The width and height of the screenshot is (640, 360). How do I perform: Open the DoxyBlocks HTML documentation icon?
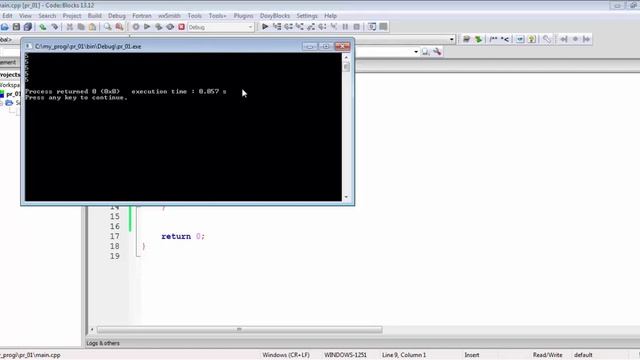point(520,39)
